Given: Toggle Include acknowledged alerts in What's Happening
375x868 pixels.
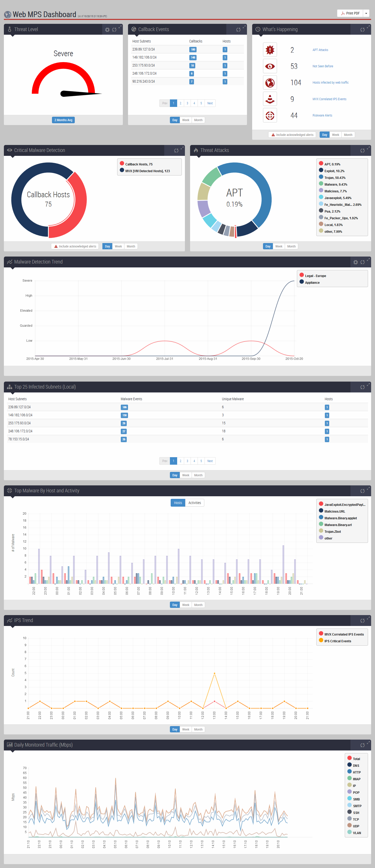Looking at the screenshot, I should pyautogui.click(x=292, y=135).
